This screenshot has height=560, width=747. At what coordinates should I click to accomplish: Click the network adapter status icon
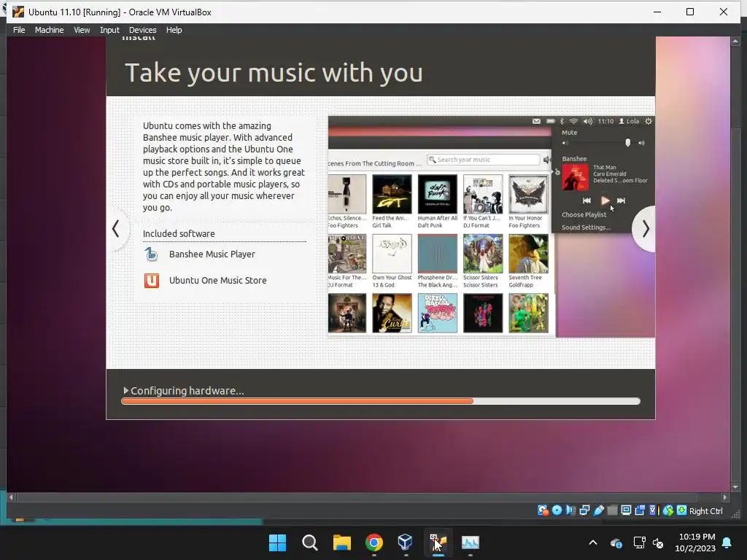pyautogui.click(x=584, y=510)
